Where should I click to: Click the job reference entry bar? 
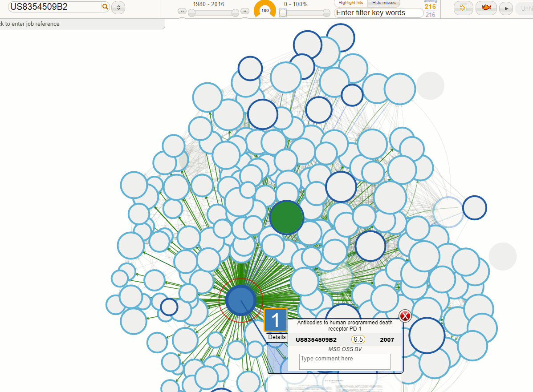pos(81,24)
